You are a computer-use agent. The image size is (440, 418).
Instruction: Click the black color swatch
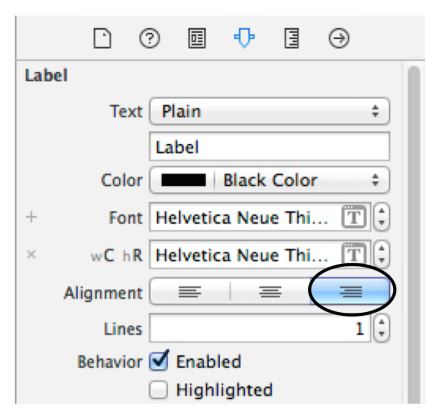point(183,180)
